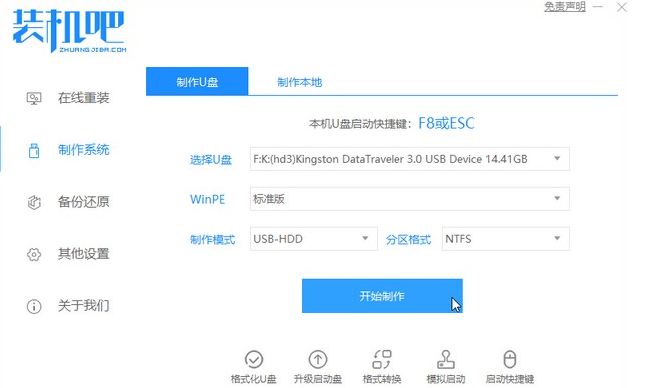Click the 开始制作 button
This screenshot has height=388, width=651.
coord(382,296)
